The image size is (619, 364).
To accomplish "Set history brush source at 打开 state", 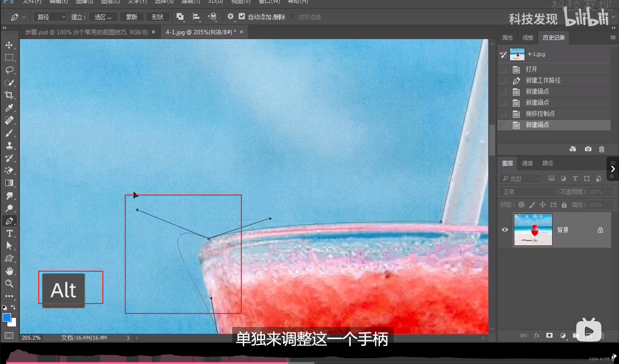I will tap(503, 69).
